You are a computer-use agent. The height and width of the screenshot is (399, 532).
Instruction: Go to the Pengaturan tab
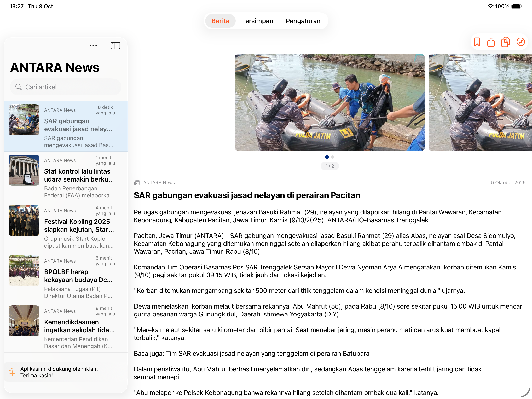pyautogui.click(x=303, y=21)
